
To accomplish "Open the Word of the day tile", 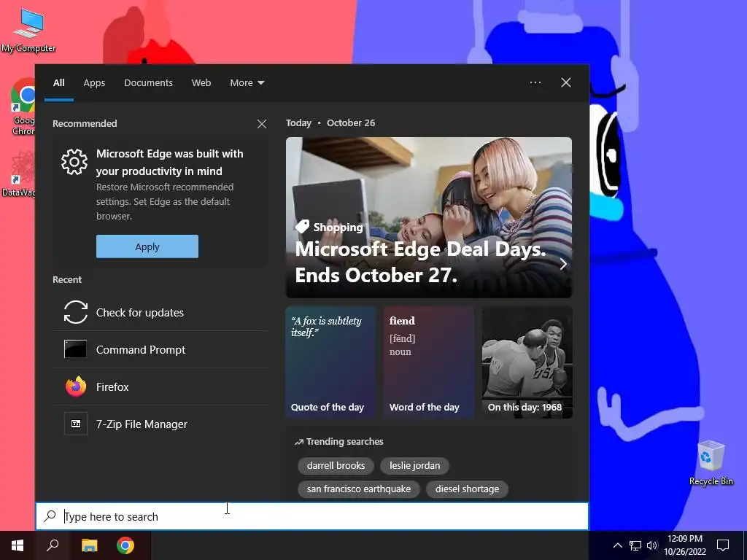I will pos(429,362).
